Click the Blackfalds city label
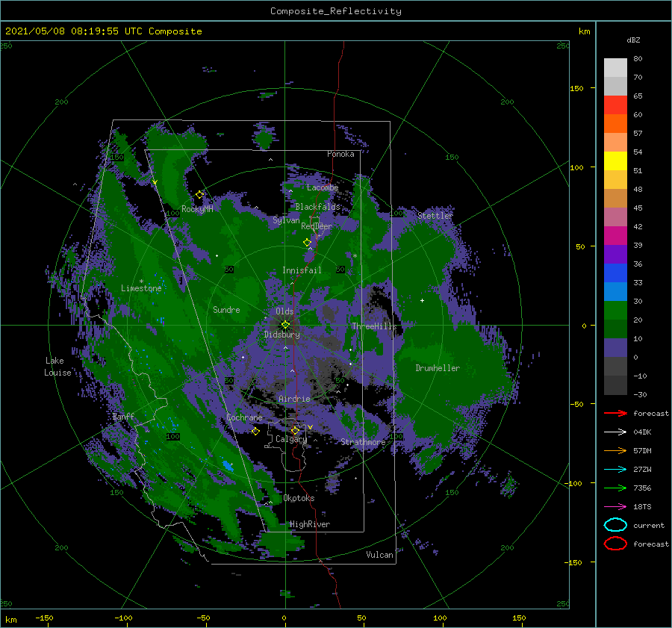Viewport: 672px width, 628px height. [x=317, y=207]
